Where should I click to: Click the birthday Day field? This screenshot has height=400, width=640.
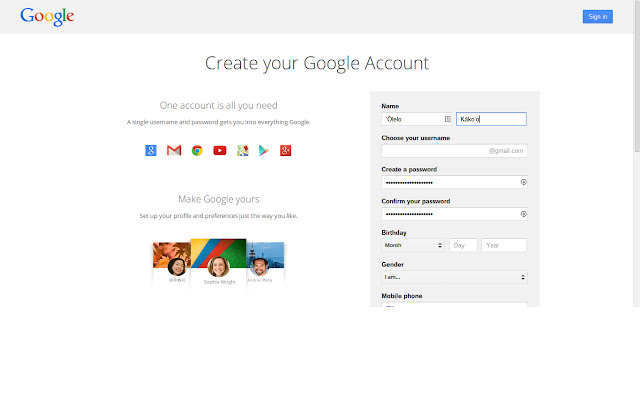pos(463,245)
